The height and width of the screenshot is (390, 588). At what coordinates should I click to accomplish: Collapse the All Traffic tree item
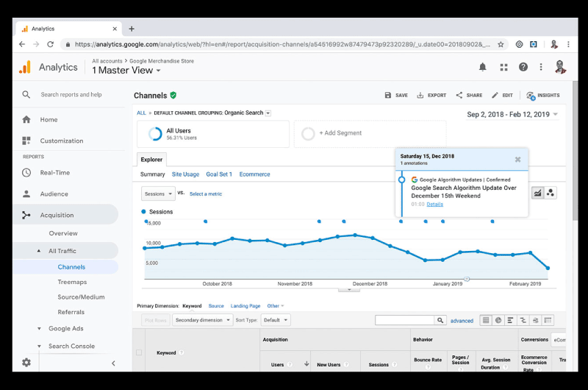point(39,251)
